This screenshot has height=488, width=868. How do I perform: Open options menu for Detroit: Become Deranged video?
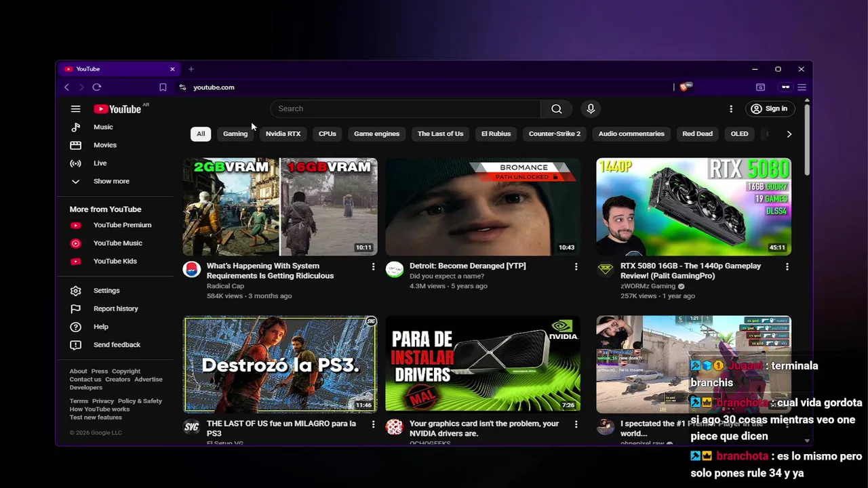click(x=576, y=266)
